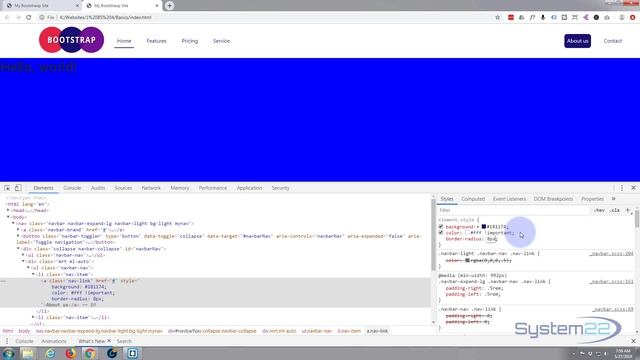
Task: Open the Animations drawer tab
Action: pyautogui.click(x=54, y=341)
